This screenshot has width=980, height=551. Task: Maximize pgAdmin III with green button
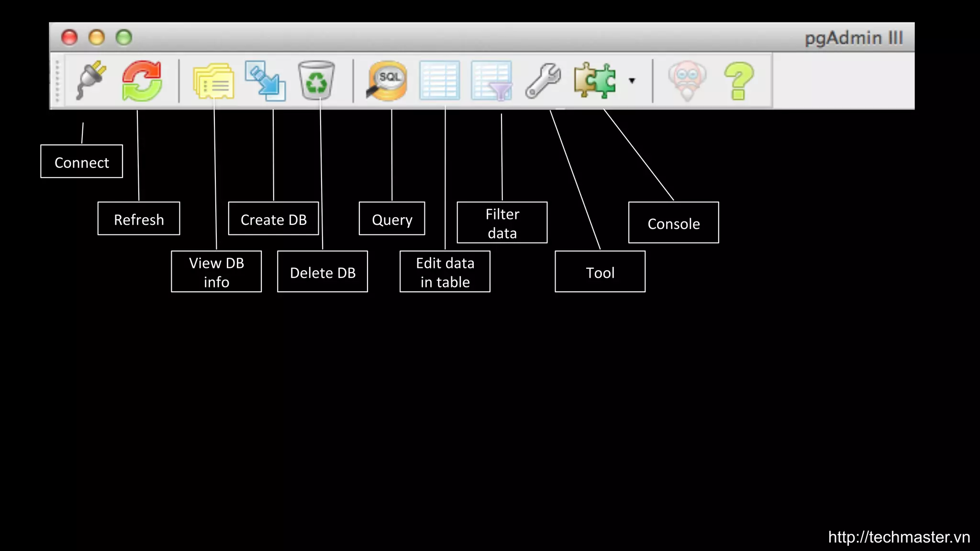tap(124, 37)
